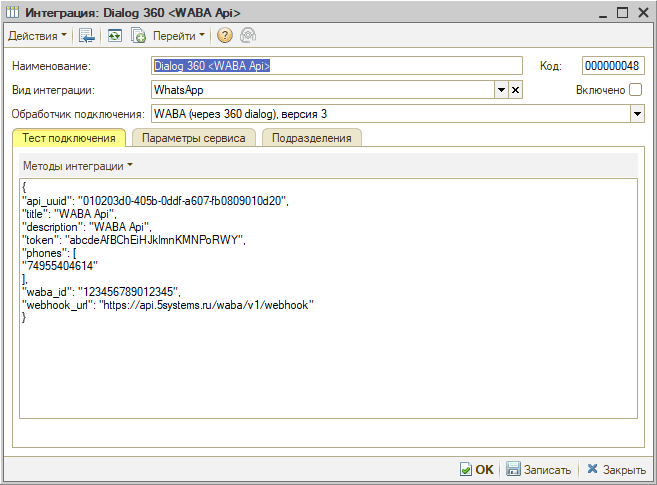Open the Перейти menu
The height and width of the screenshot is (485, 657).
(179, 36)
